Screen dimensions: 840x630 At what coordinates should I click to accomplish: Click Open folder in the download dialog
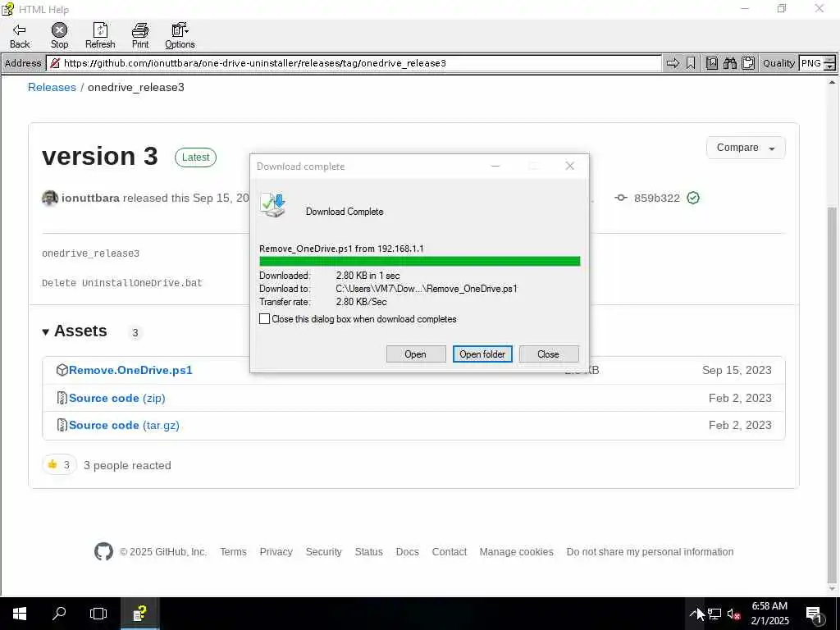click(x=482, y=354)
